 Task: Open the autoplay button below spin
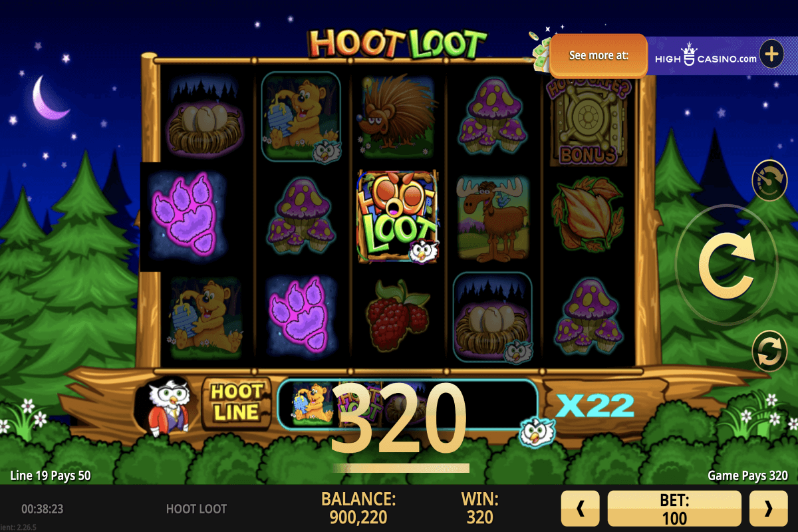pos(769,351)
